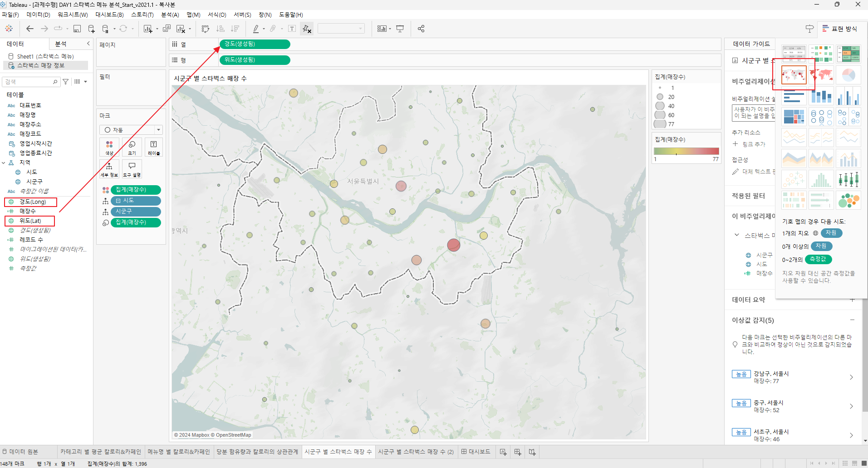This screenshot has width=868, height=468.
Task: Click New Dashboard icon in bottom tabs
Action: tap(518, 452)
